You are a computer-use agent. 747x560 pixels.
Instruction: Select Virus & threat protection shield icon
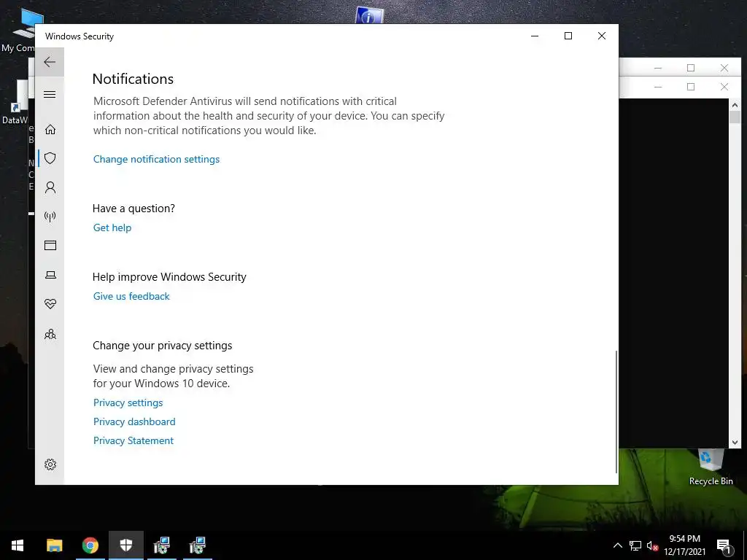click(x=50, y=158)
